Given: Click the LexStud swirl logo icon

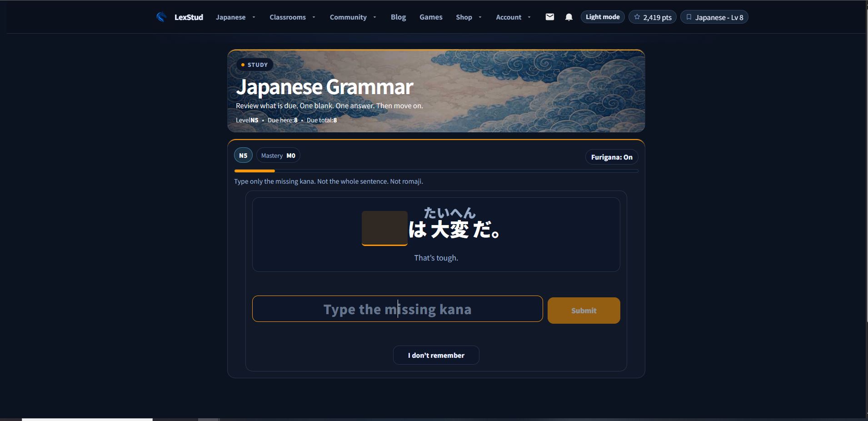Looking at the screenshot, I should point(161,17).
